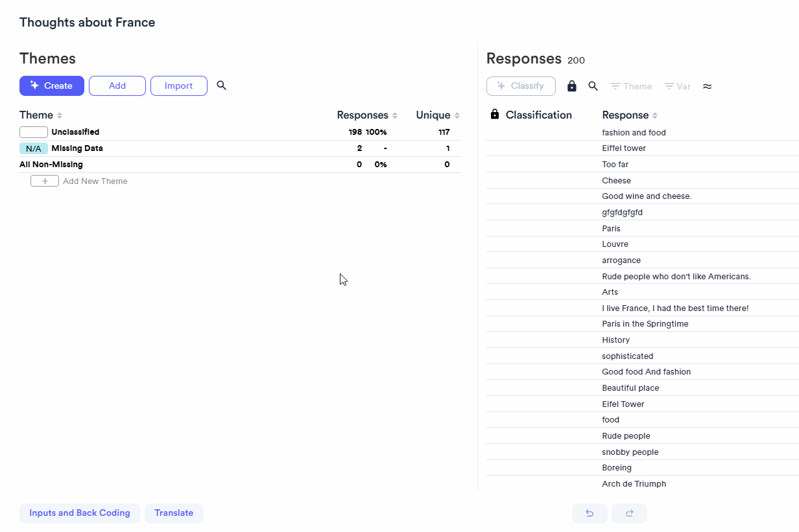Click the Unclassified responses count 198
Viewport: 799px width, 532px height.
[355, 132]
